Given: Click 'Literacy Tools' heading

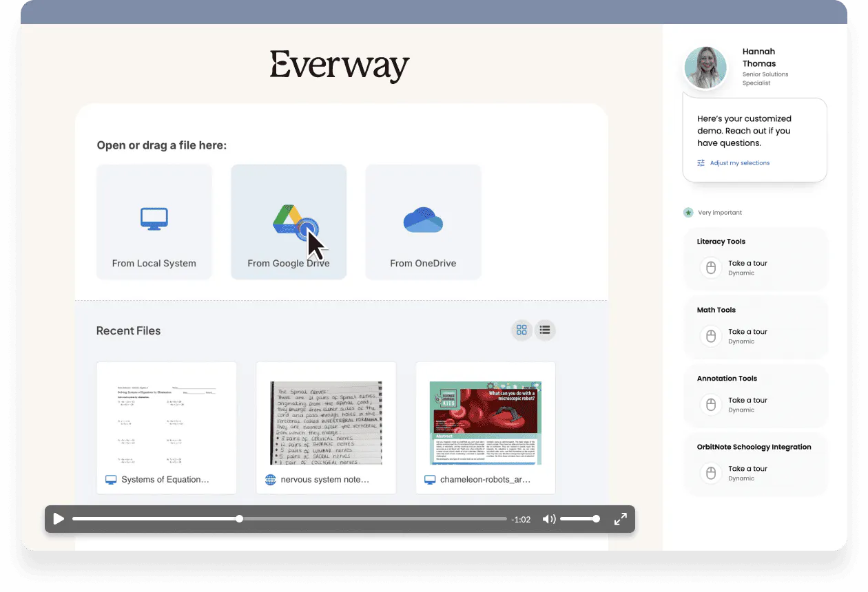Looking at the screenshot, I should click(x=721, y=242).
